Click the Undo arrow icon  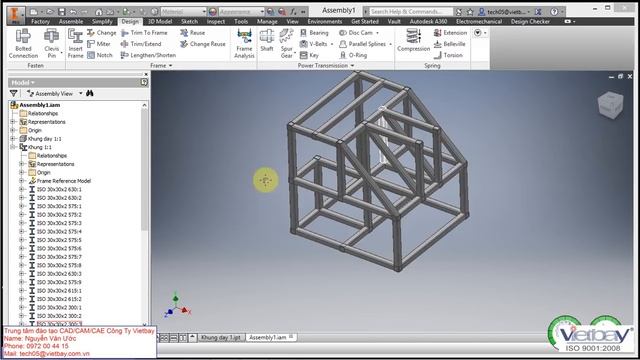coord(73,12)
